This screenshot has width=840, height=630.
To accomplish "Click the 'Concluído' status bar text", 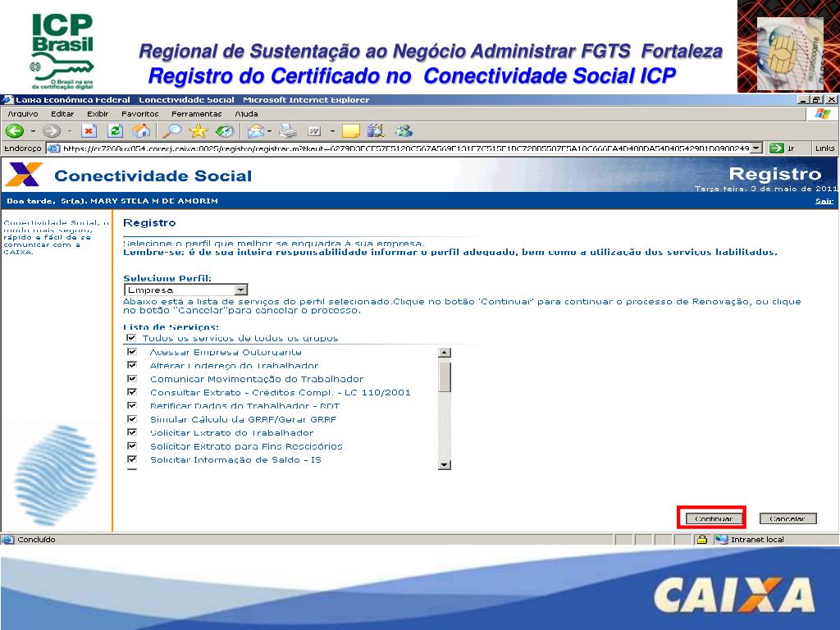I will 36,540.
